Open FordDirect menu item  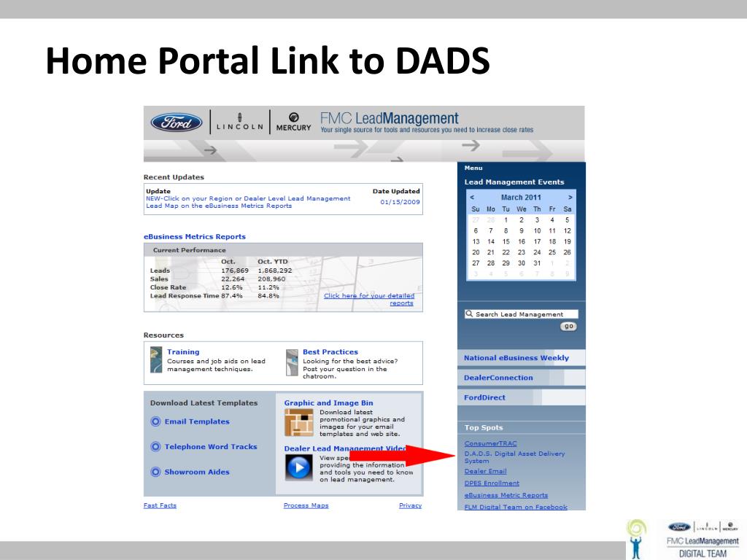tap(521, 397)
